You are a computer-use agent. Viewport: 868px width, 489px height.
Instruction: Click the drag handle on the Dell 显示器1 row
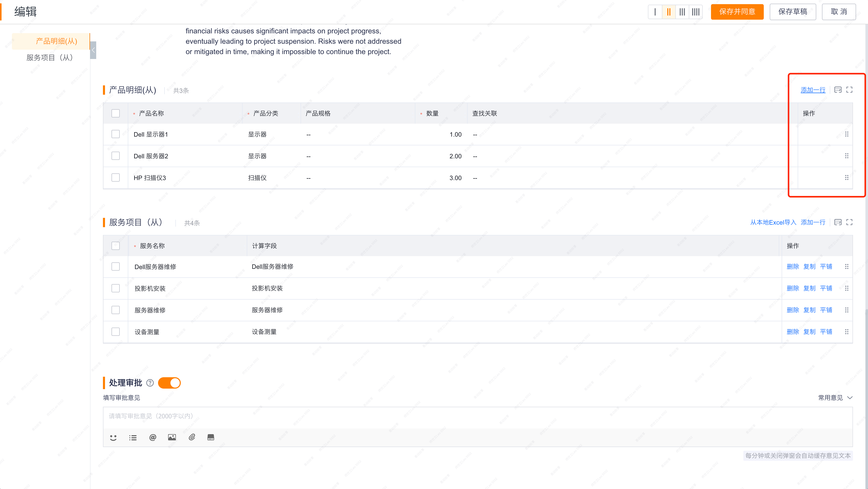pos(847,134)
